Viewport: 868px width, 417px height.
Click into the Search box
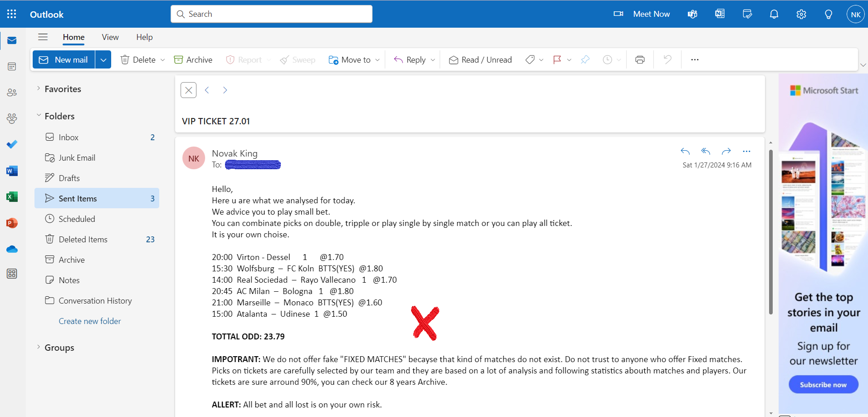pyautogui.click(x=271, y=14)
